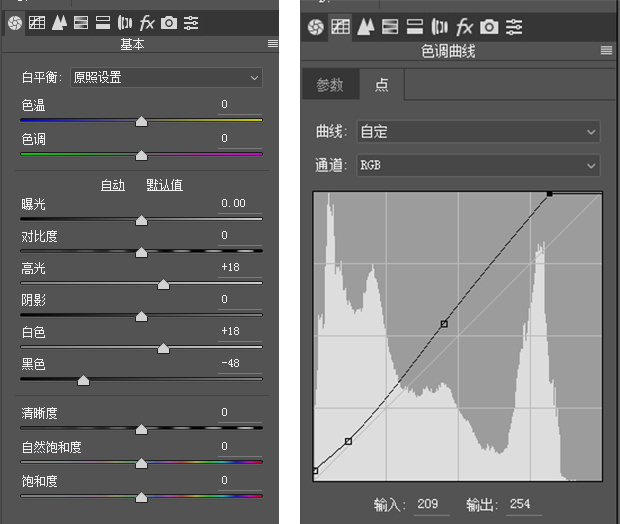The width and height of the screenshot is (620, 524).
Task: Open 基本 panel flyout menu icon
Action: coord(273,44)
